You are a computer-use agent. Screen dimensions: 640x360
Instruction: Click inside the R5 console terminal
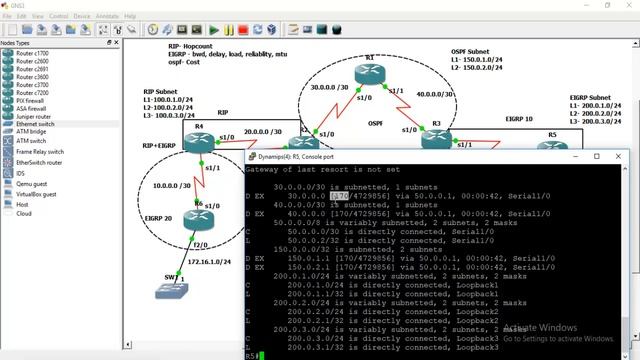(x=433, y=262)
